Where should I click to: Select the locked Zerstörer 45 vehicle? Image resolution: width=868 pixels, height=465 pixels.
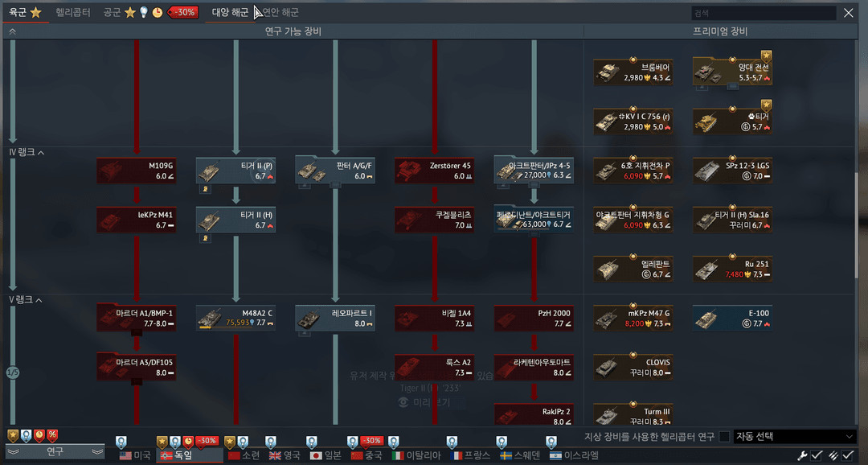[x=434, y=171]
